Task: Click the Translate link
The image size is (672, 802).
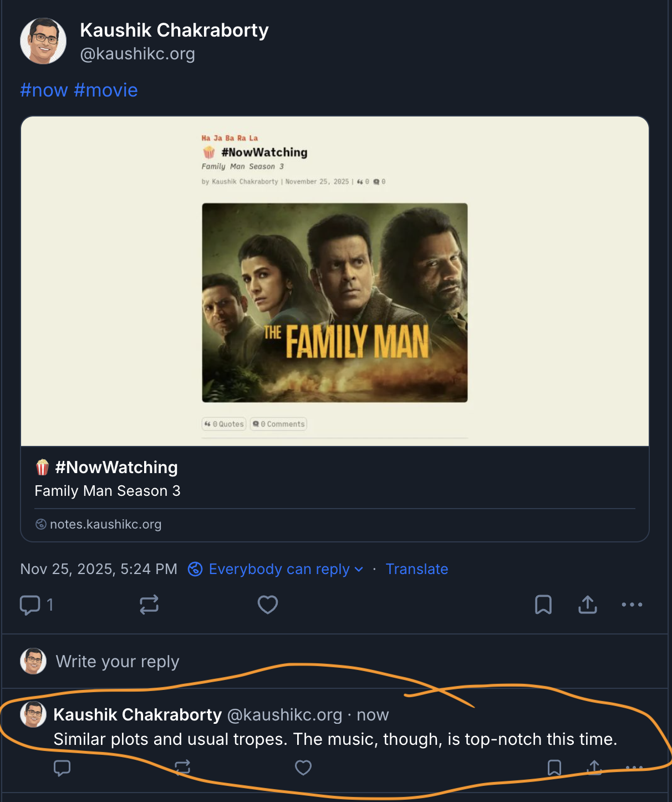Action: 417,569
